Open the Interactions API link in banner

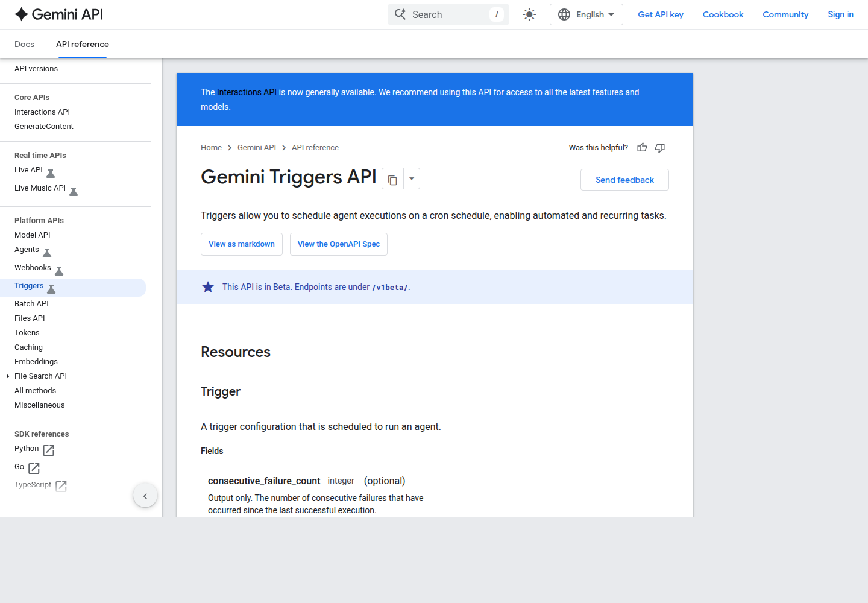(x=247, y=92)
